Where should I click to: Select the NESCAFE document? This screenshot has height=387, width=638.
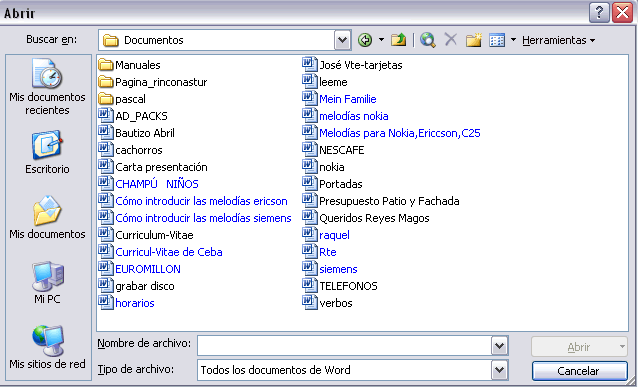[333, 150]
